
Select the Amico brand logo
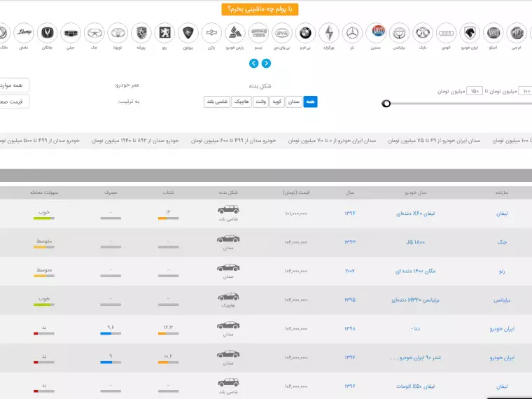(x=493, y=33)
